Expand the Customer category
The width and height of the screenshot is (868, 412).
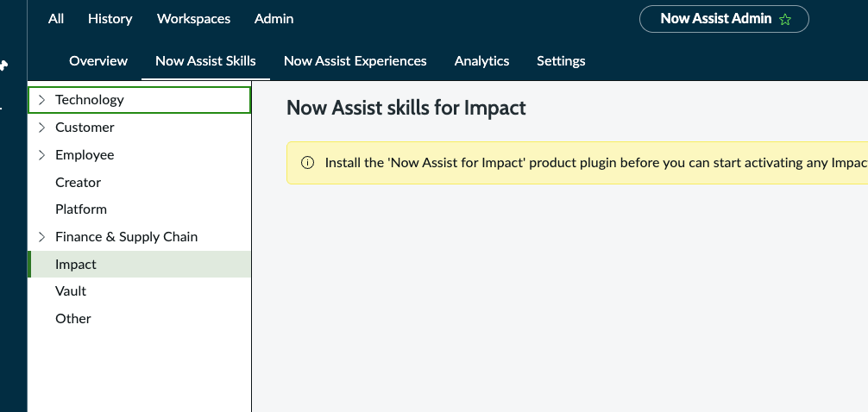[41, 128]
